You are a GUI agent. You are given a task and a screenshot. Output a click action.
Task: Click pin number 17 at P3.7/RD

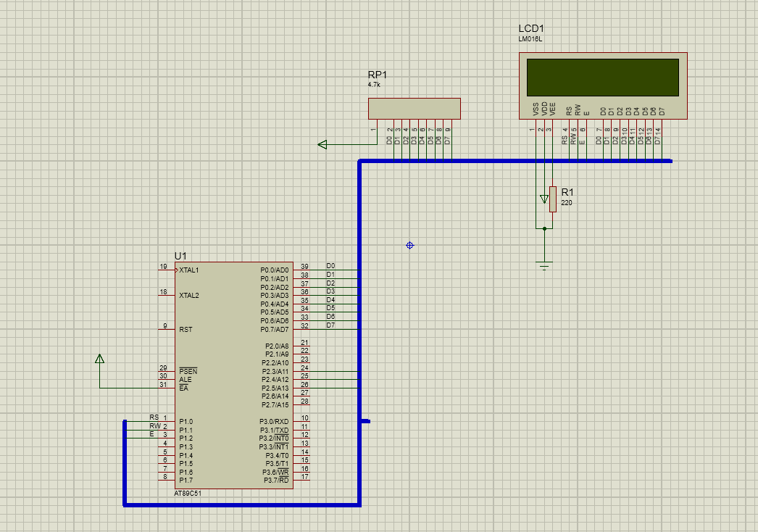[304, 476]
